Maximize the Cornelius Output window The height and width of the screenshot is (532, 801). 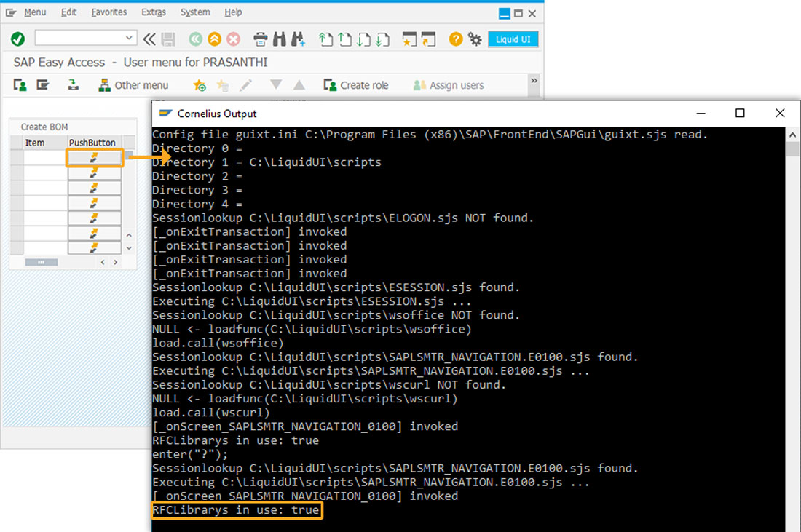(x=740, y=113)
